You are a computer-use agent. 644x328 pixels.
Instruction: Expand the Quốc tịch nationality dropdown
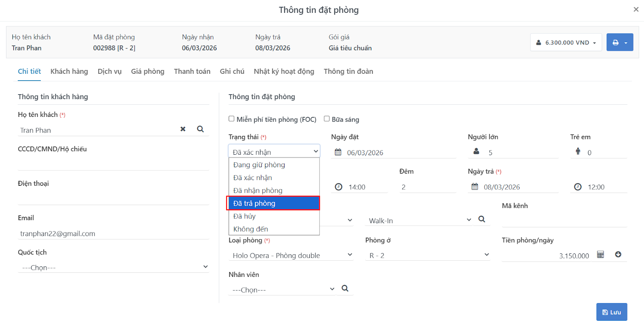coord(114,267)
